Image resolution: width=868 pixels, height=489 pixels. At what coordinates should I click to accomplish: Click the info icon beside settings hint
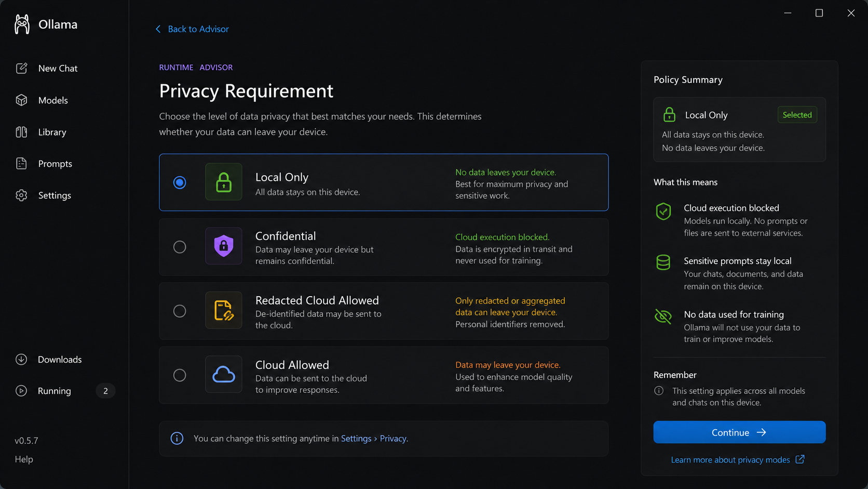177,438
